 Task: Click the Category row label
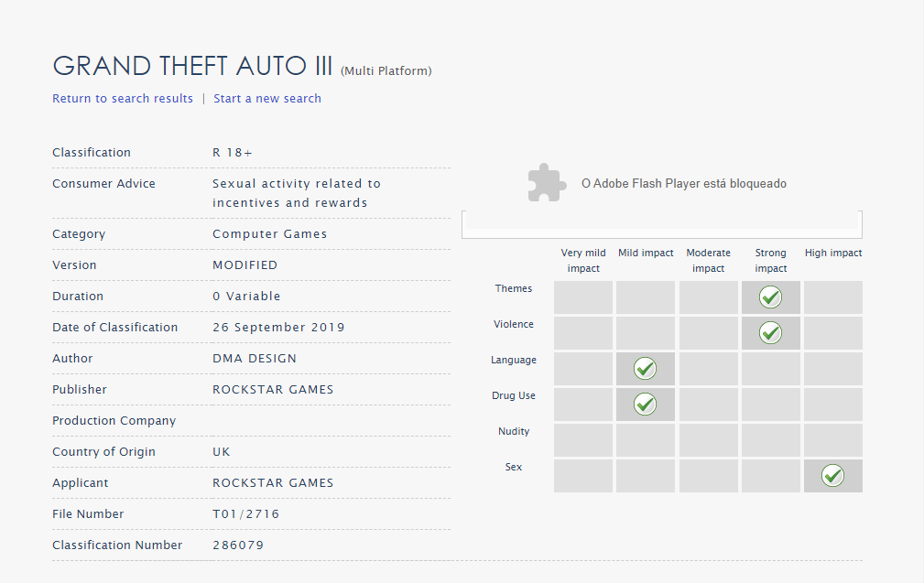(x=79, y=234)
